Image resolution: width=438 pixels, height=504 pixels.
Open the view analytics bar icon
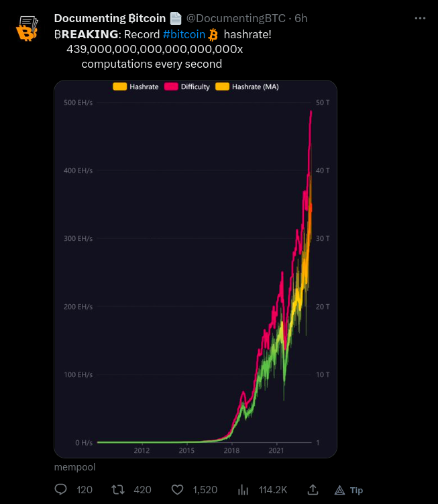[x=243, y=490]
